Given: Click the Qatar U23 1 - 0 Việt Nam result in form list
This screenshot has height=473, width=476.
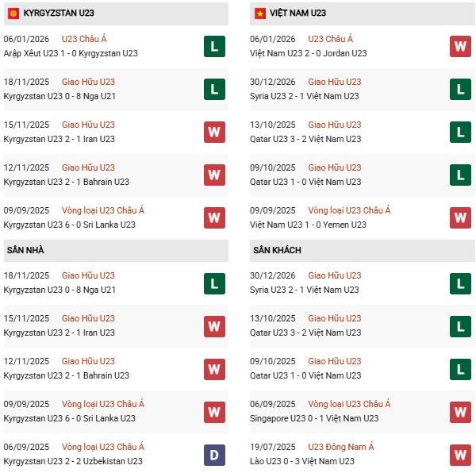Looking at the screenshot, I should [x=305, y=182].
